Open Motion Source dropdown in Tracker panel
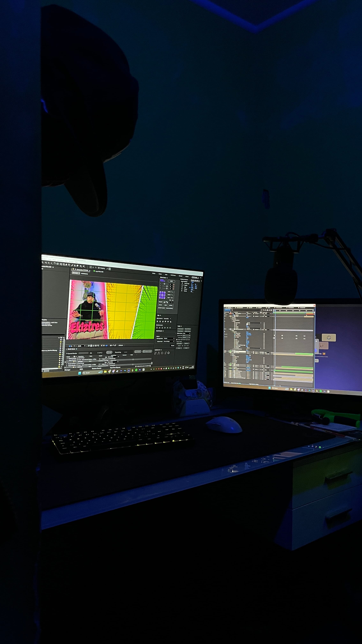The height and width of the screenshot is (644, 362). tap(187, 333)
